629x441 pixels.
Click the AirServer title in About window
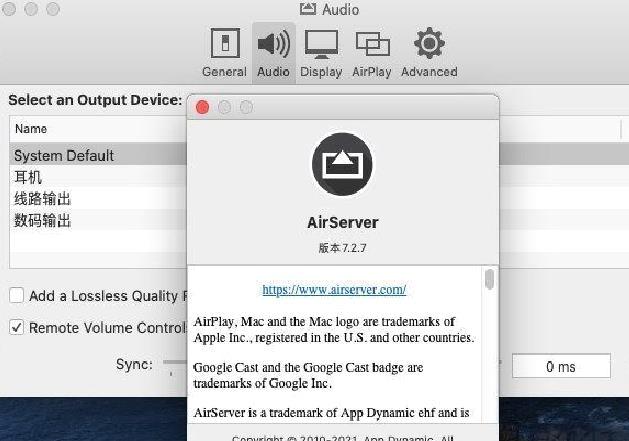(x=343, y=222)
